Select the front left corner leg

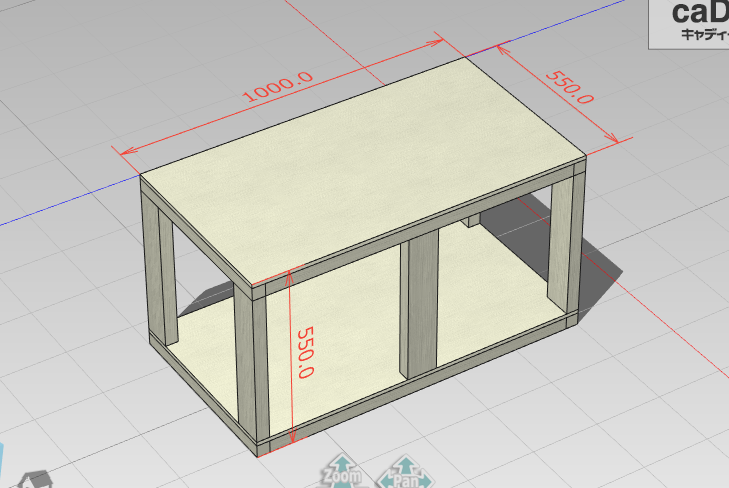point(252,361)
